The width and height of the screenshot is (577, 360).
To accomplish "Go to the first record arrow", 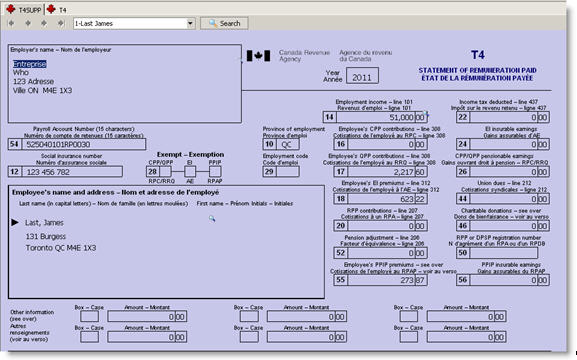I will pos(11,23).
